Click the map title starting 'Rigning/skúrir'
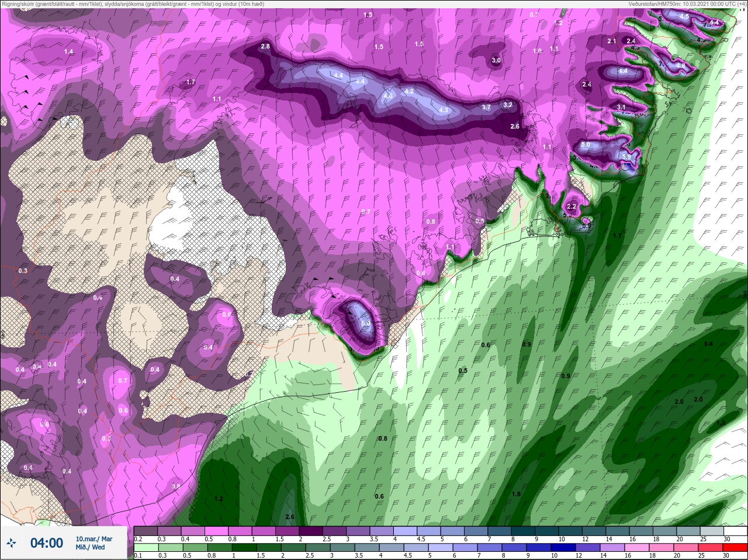Viewport: 748px width, 560px height. pyautogui.click(x=133, y=4)
